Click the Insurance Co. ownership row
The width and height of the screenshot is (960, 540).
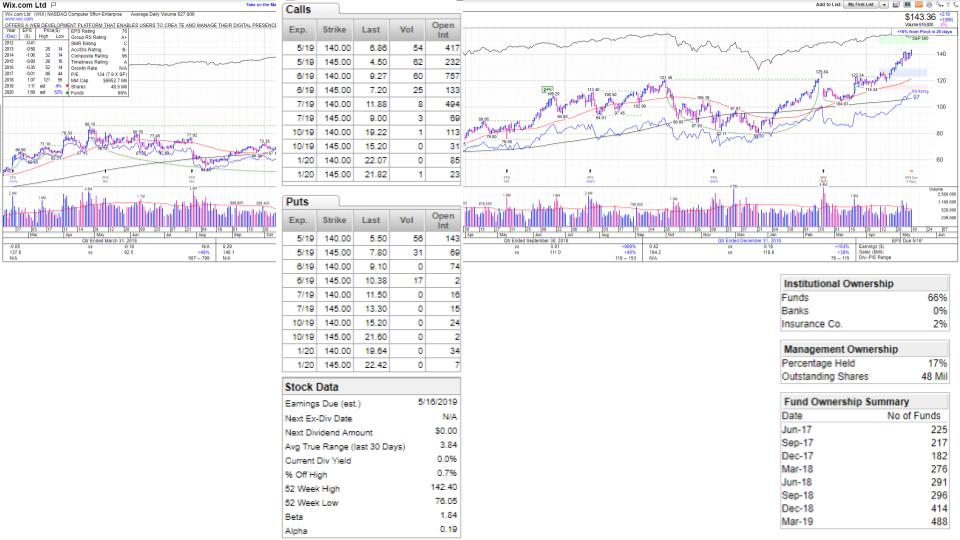click(x=864, y=324)
